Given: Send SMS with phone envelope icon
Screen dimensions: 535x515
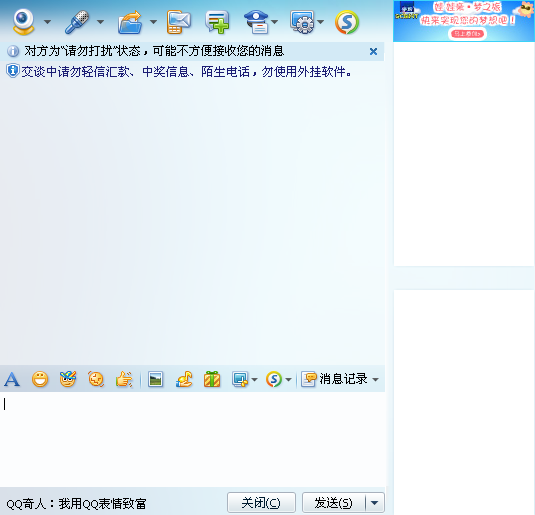Looking at the screenshot, I should pos(178,23).
